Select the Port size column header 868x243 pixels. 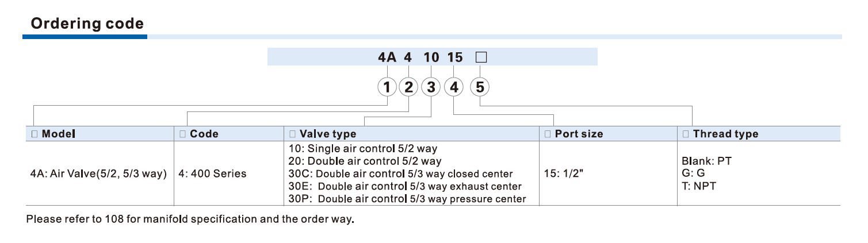coord(578,134)
